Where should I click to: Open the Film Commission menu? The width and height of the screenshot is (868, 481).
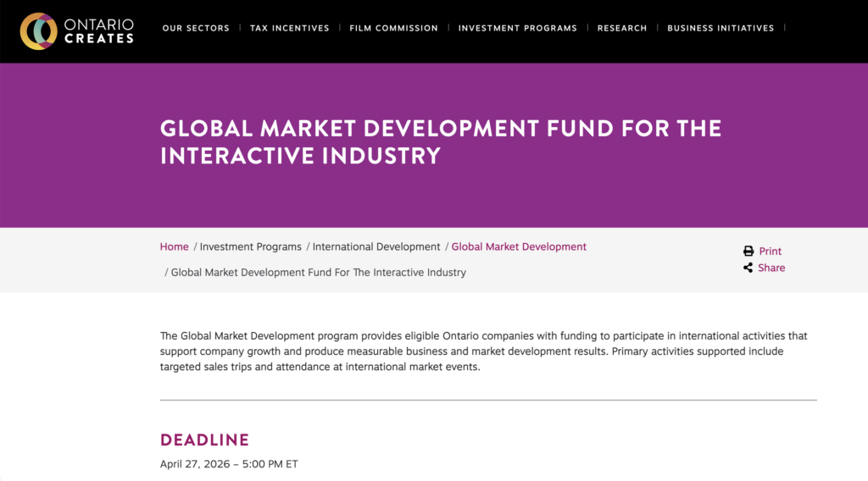[393, 28]
